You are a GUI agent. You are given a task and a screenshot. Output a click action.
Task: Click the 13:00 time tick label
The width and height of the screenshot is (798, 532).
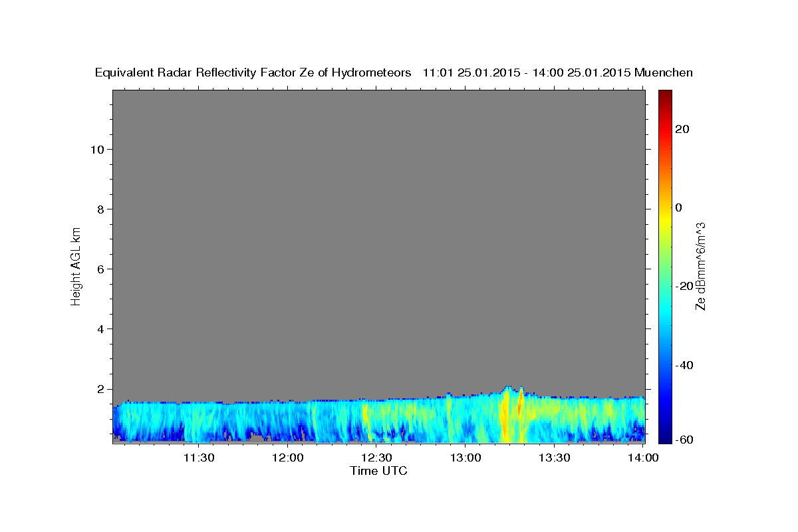(465, 458)
